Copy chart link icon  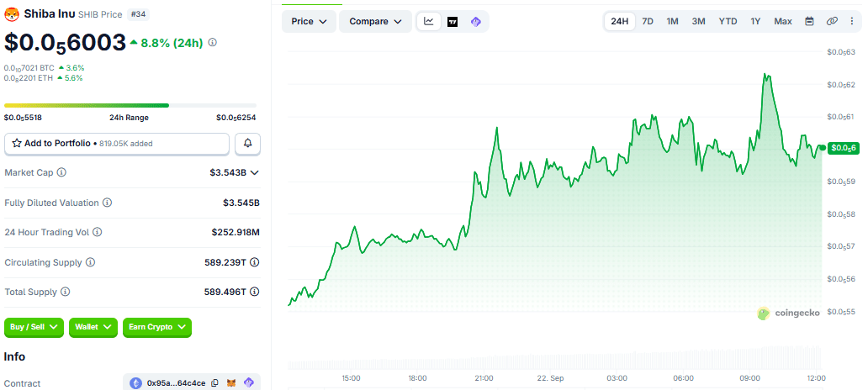point(832,22)
